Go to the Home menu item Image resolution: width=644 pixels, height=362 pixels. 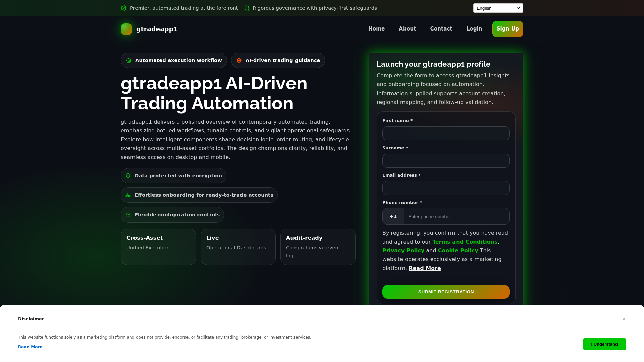[376, 29]
